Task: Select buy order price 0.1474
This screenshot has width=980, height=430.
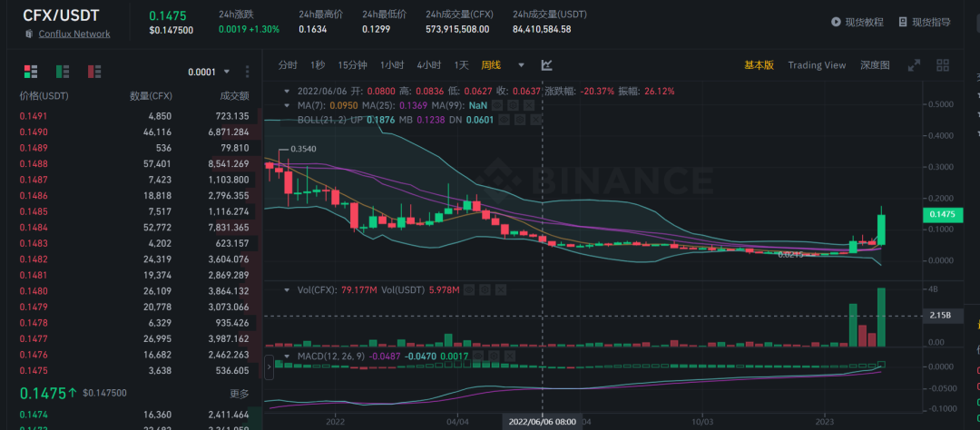Action: (34, 415)
